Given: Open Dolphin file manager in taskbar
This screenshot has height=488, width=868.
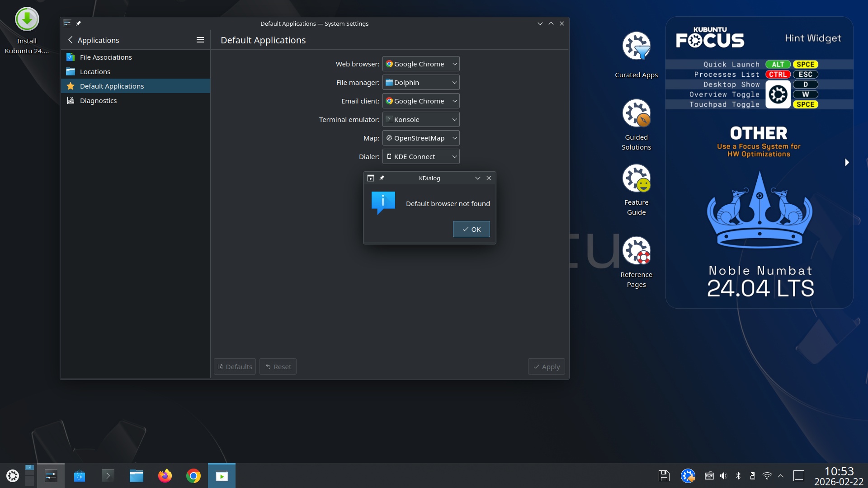Looking at the screenshot, I should (136, 476).
